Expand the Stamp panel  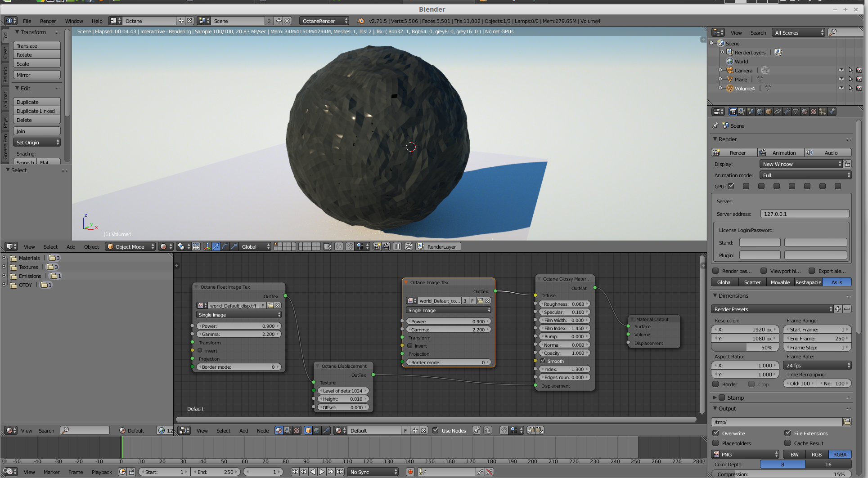click(x=715, y=398)
